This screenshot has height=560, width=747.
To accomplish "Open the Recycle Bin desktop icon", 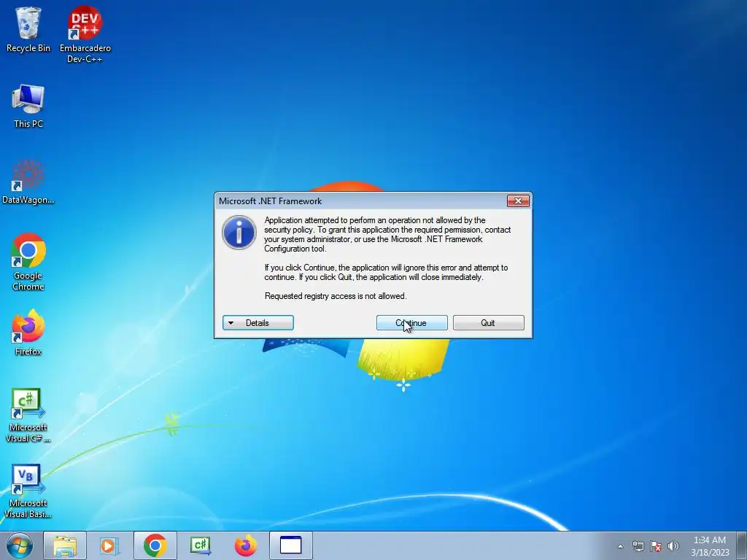I will (x=28, y=29).
